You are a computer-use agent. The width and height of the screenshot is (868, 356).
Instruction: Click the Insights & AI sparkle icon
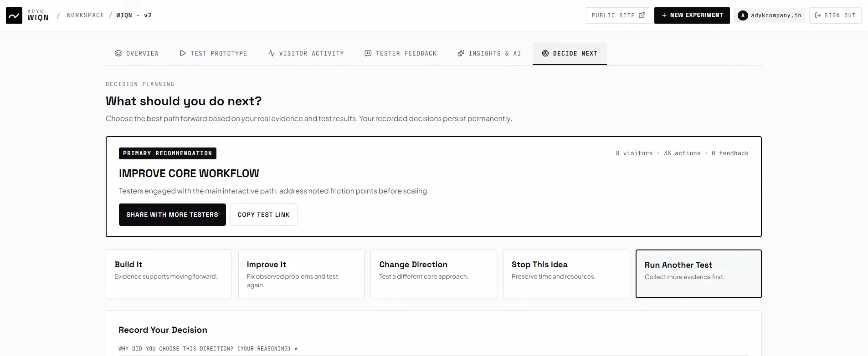[461, 53]
